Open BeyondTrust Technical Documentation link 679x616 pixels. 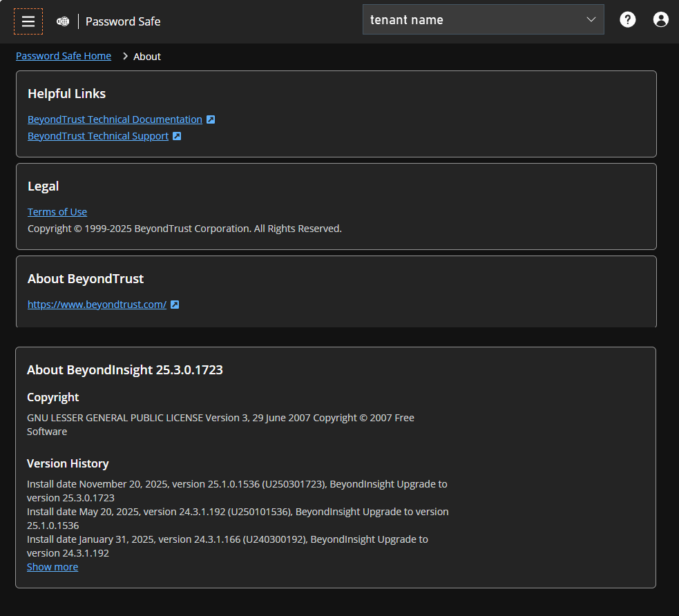point(115,119)
